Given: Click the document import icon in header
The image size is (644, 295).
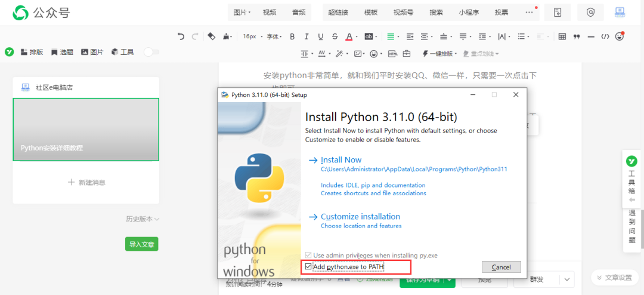Looking at the screenshot, I should click(x=558, y=13).
